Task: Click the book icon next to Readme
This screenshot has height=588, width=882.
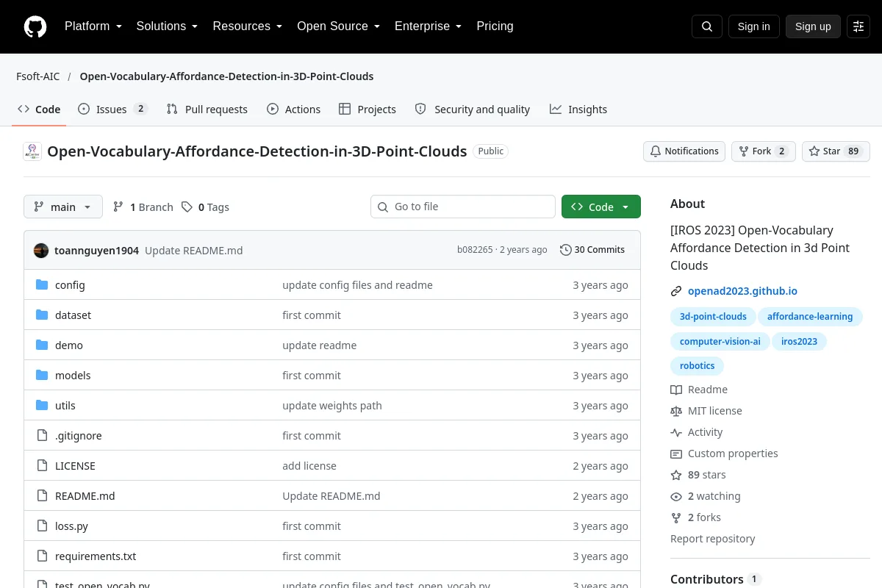Action: click(676, 390)
